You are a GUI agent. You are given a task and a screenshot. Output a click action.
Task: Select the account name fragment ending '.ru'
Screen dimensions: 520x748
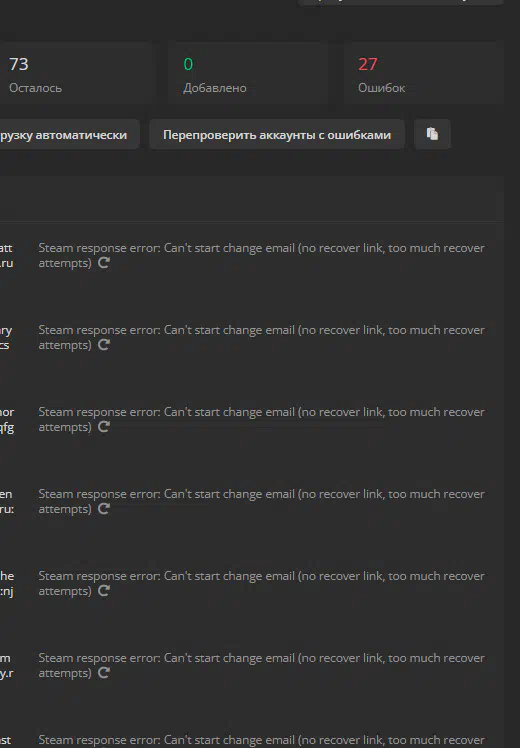[x=7, y=263]
